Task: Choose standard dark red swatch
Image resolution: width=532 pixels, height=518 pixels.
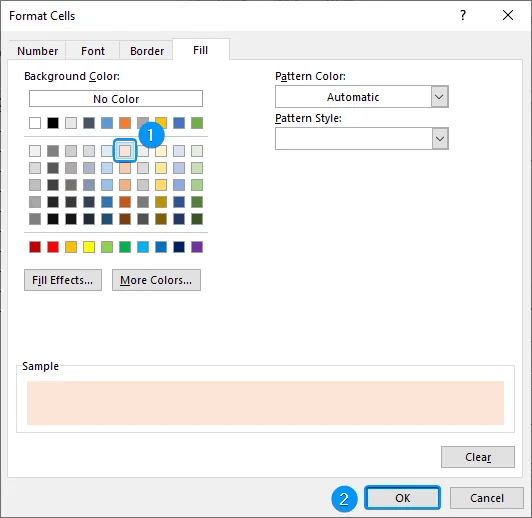Action: (x=35, y=247)
